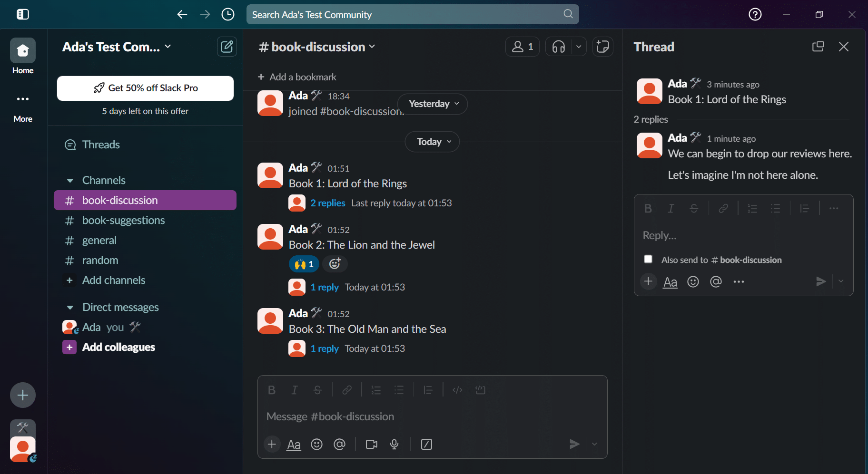The image size is (868, 474).
Task: Open the Yesterday date dropdown
Action: click(432, 104)
